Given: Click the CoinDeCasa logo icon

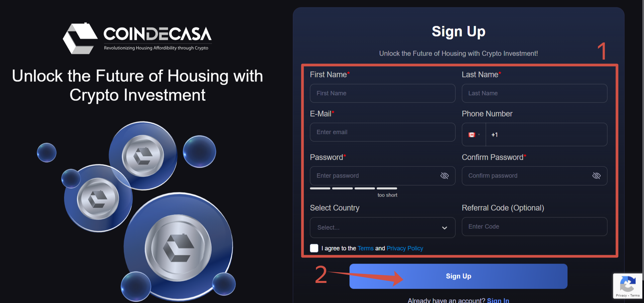Looking at the screenshot, I should pos(80,38).
